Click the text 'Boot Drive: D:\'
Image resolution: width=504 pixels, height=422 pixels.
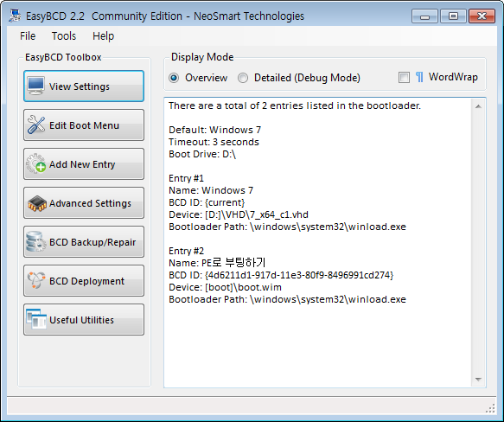[202, 155]
